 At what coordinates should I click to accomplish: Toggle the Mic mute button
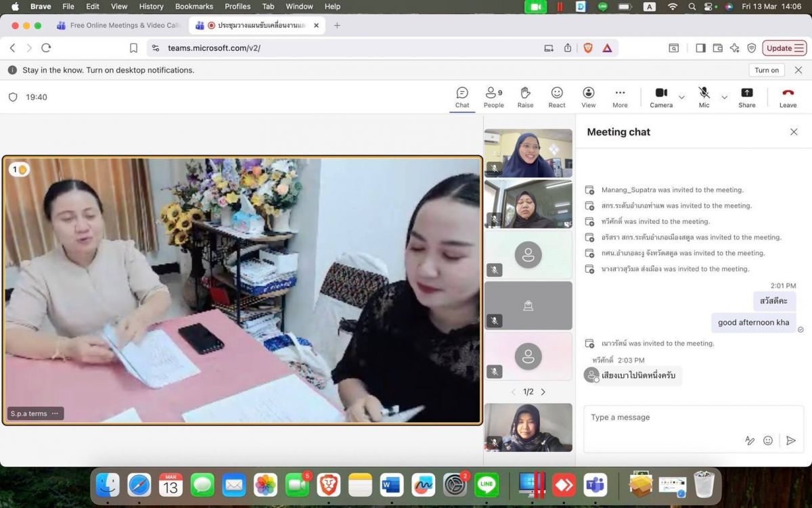click(704, 97)
